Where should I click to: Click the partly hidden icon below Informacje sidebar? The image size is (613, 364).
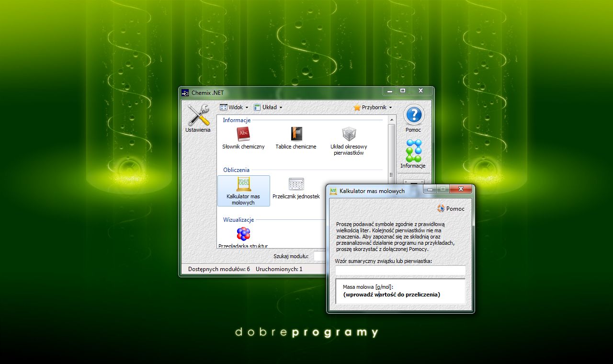414,182
